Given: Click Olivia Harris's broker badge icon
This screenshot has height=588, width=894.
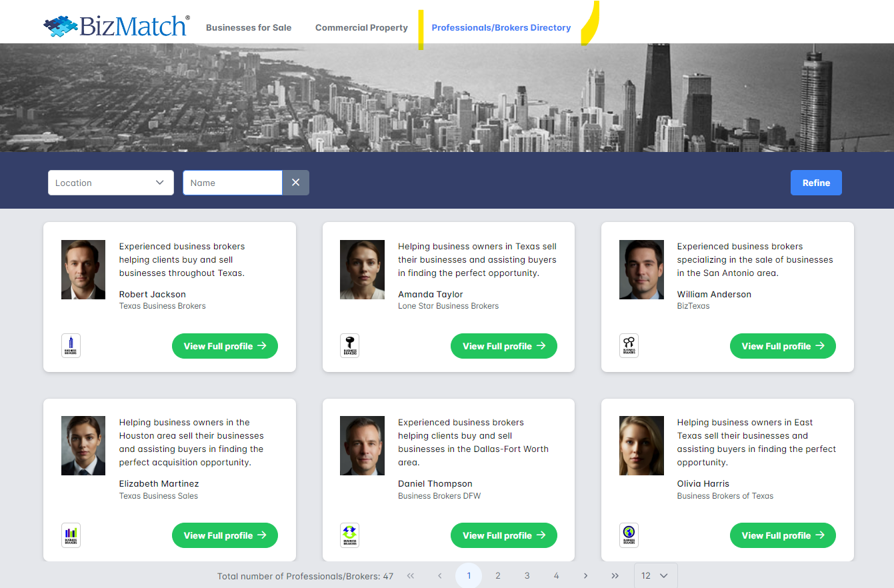Looking at the screenshot, I should tap(629, 535).
